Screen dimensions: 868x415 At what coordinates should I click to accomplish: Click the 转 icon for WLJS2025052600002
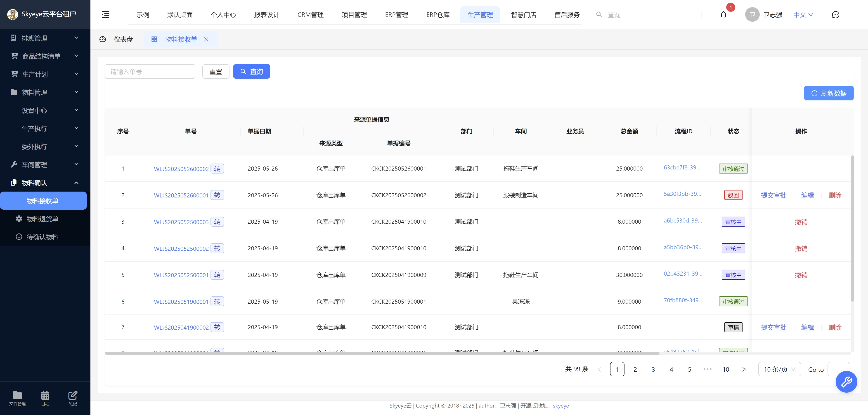[217, 169]
